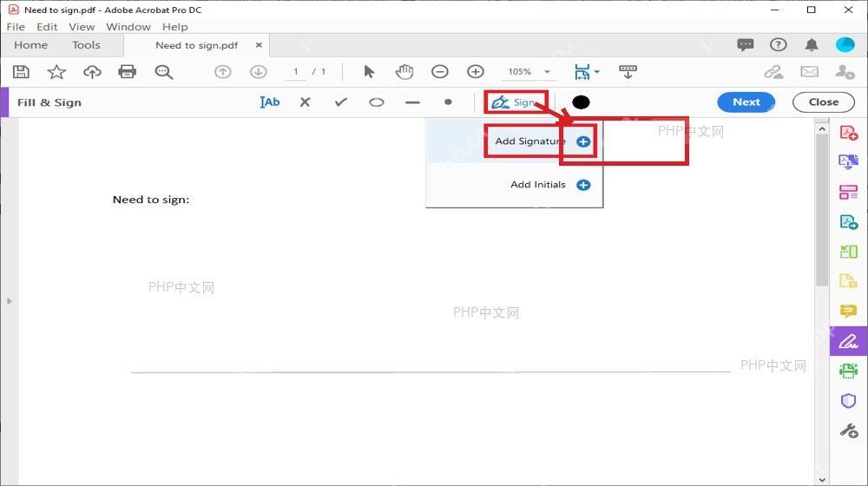Click the Sign dropdown button

click(x=516, y=102)
